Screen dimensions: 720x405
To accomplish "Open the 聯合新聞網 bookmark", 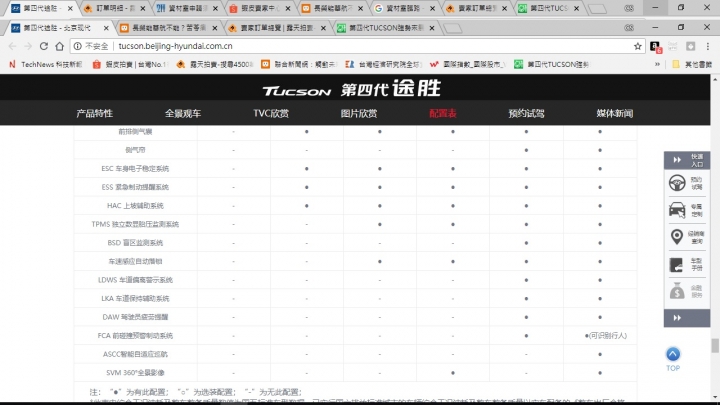I will [x=298, y=64].
